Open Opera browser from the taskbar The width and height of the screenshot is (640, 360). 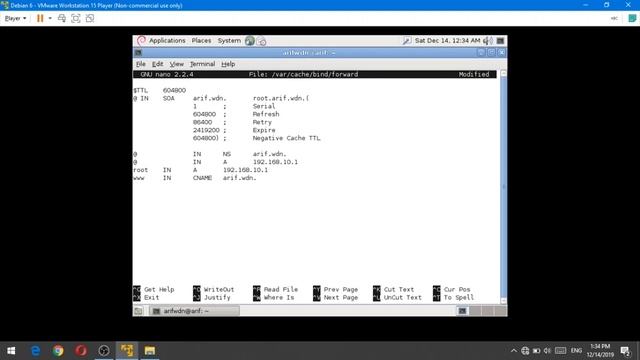point(81,351)
